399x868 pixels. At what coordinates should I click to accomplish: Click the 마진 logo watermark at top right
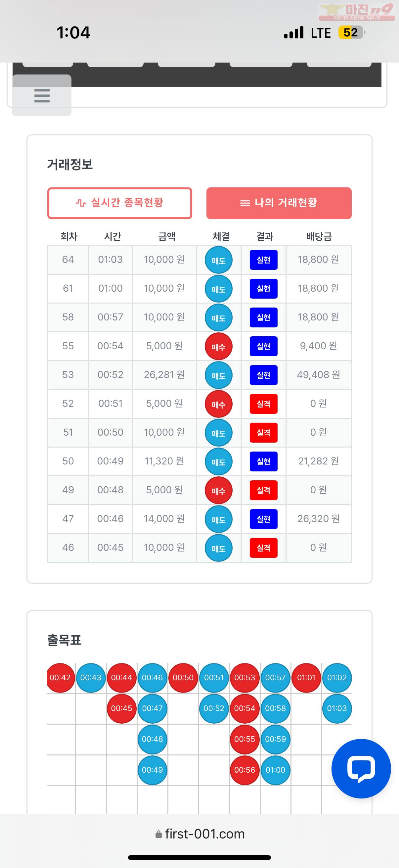357,12
